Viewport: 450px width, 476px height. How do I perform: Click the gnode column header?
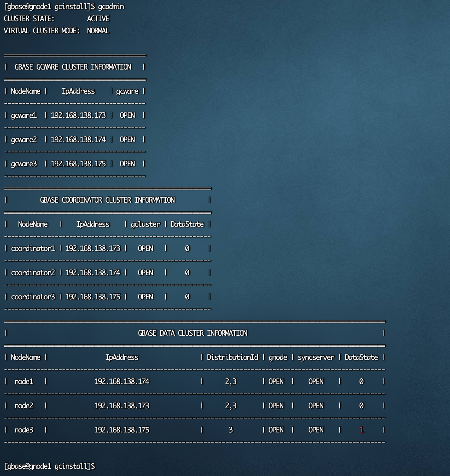[278, 357]
